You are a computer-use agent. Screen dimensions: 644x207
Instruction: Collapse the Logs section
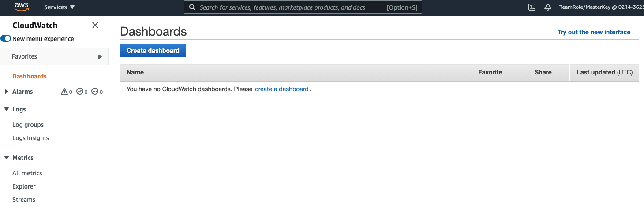pos(6,109)
